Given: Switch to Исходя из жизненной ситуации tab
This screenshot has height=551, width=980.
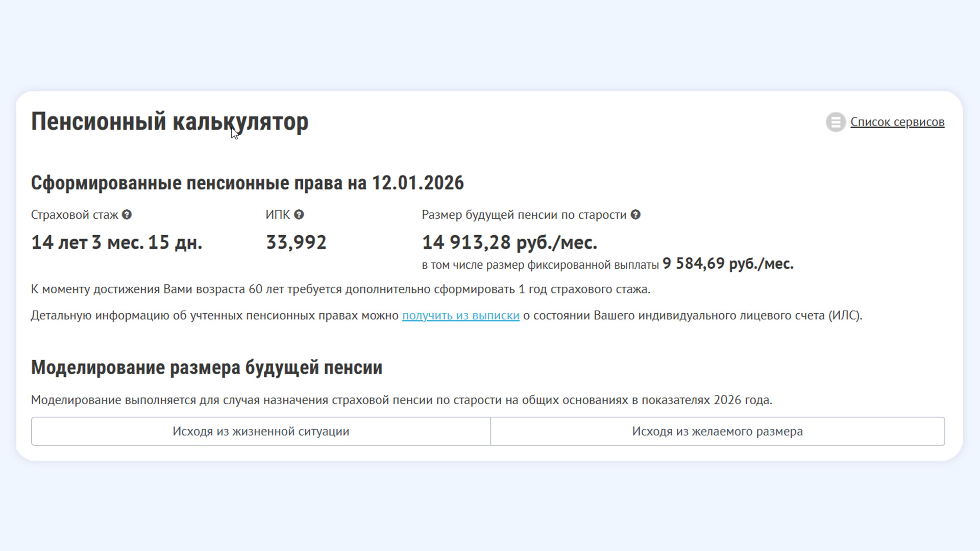Looking at the screenshot, I should pyautogui.click(x=261, y=431).
